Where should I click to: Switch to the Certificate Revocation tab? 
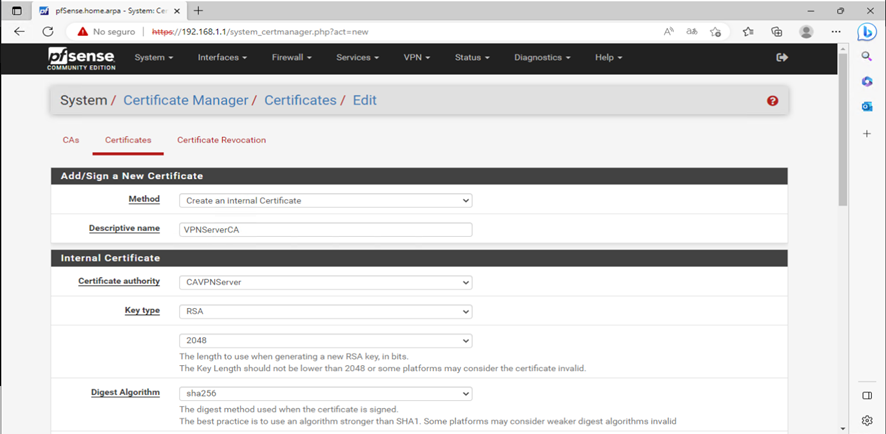point(222,140)
